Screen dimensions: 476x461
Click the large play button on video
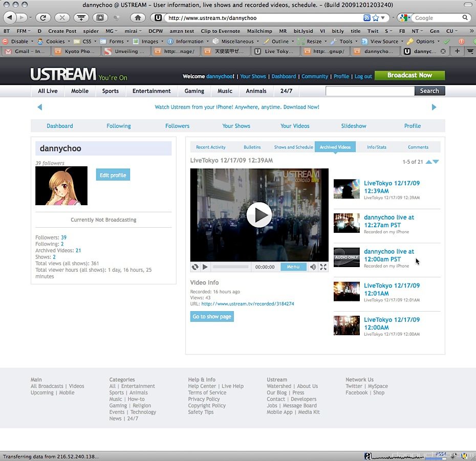[x=259, y=215]
